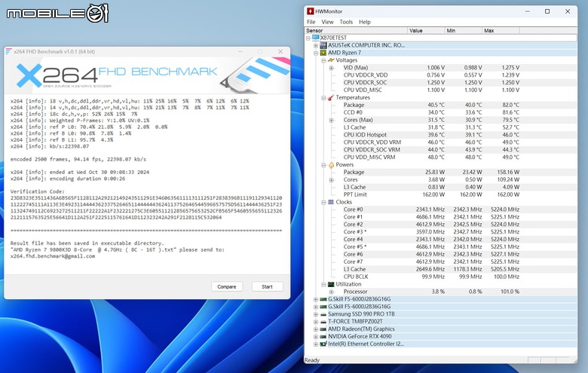The width and height of the screenshot is (588, 373).
Task: Collapse the Temperatures section
Action: point(323,98)
